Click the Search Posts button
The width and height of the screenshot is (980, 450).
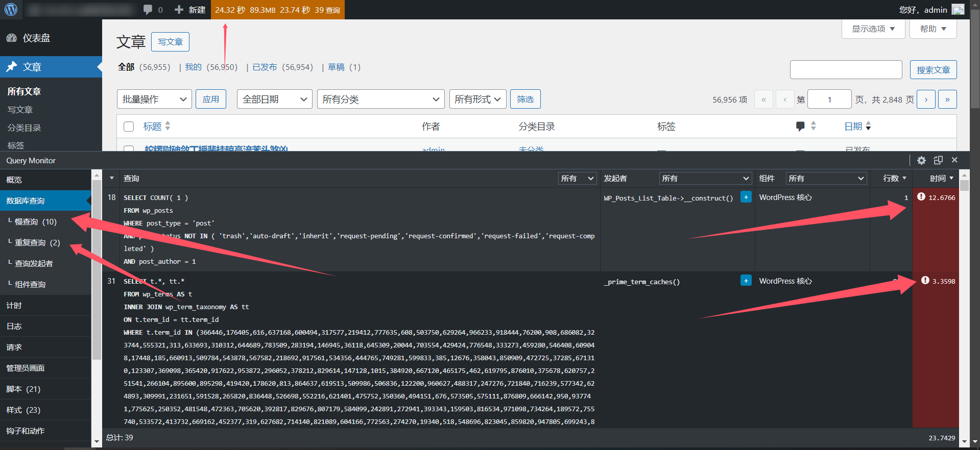(x=933, y=70)
